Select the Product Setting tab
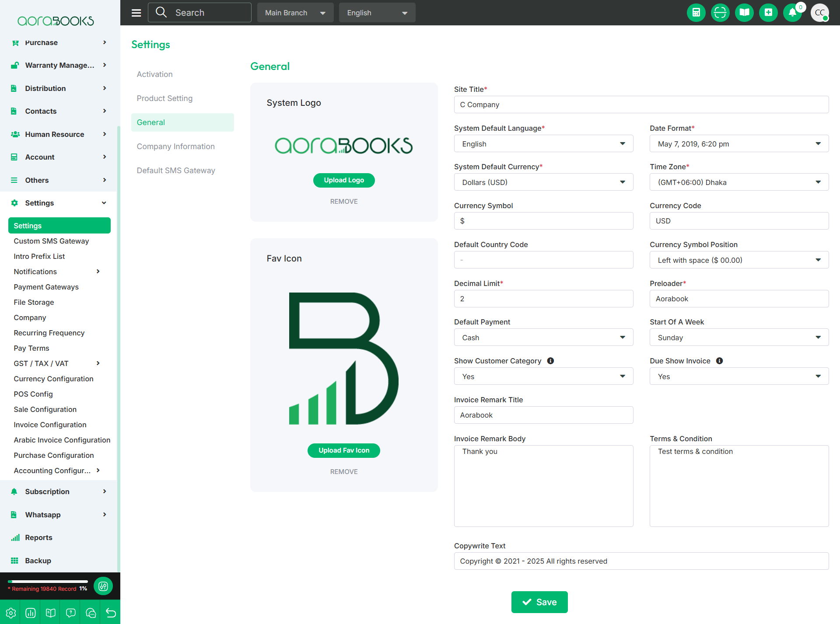The height and width of the screenshot is (624, 840). pos(164,98)
